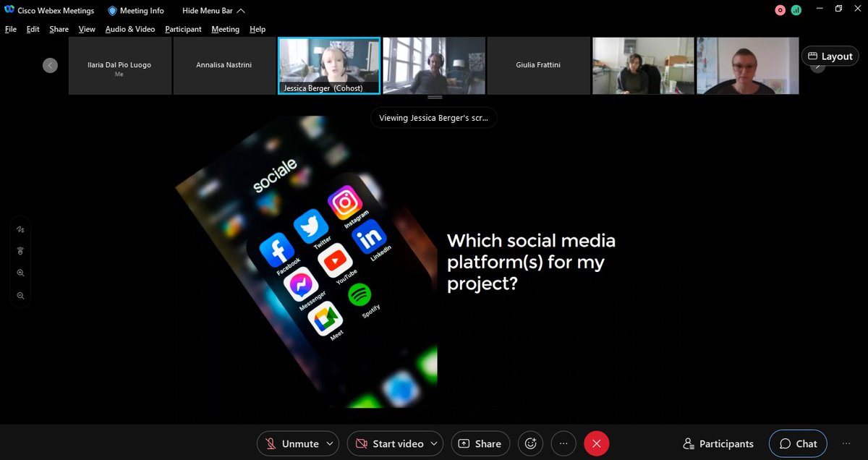
Task: Open the Help menu
Action: pos(258,29)
